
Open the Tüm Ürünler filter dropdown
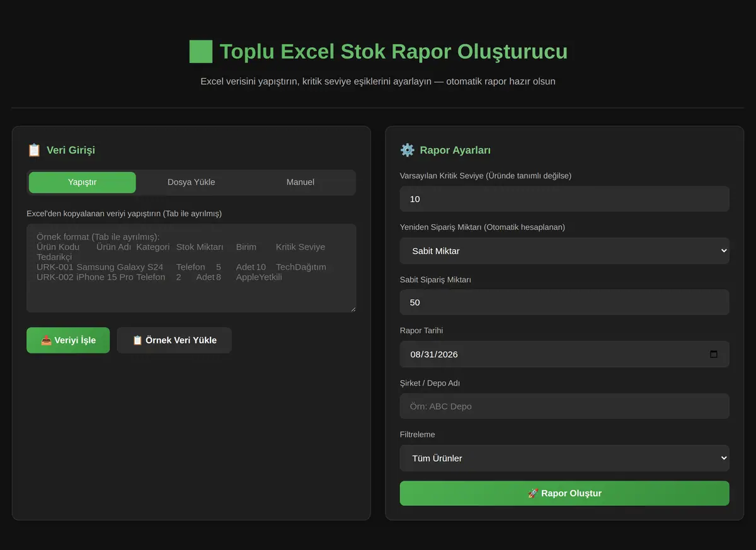point(564,458)
